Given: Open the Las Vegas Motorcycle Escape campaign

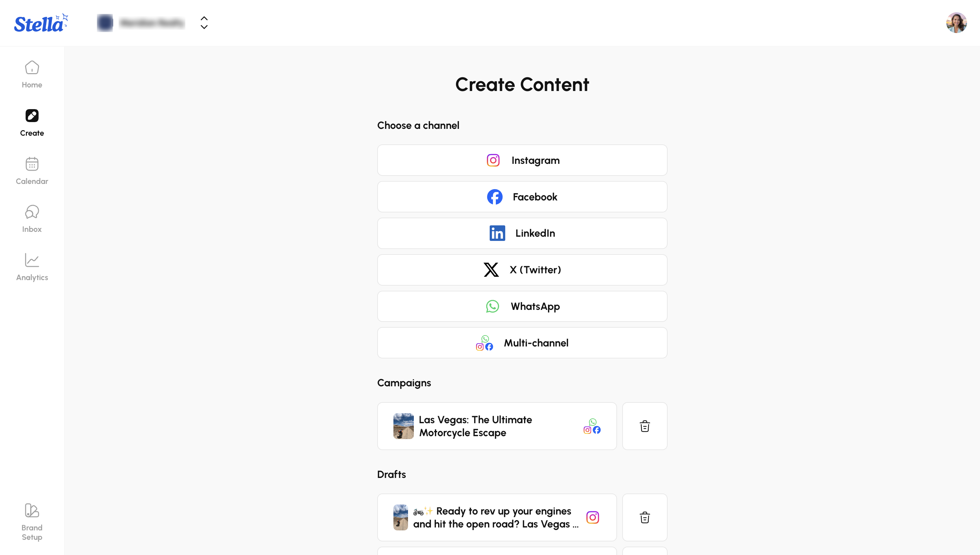Looking at the screenshot, I should point(497,426).
